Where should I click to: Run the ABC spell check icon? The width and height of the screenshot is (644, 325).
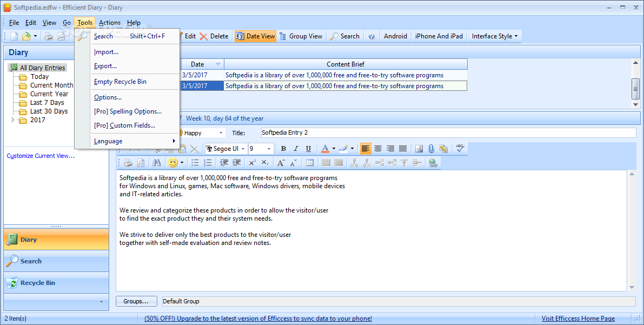point(460,148)
